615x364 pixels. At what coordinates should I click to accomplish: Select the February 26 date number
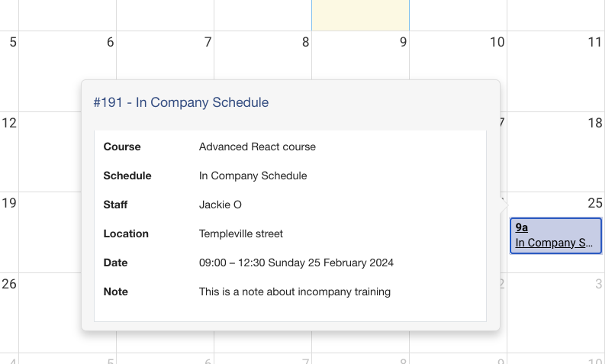[9, 284]
